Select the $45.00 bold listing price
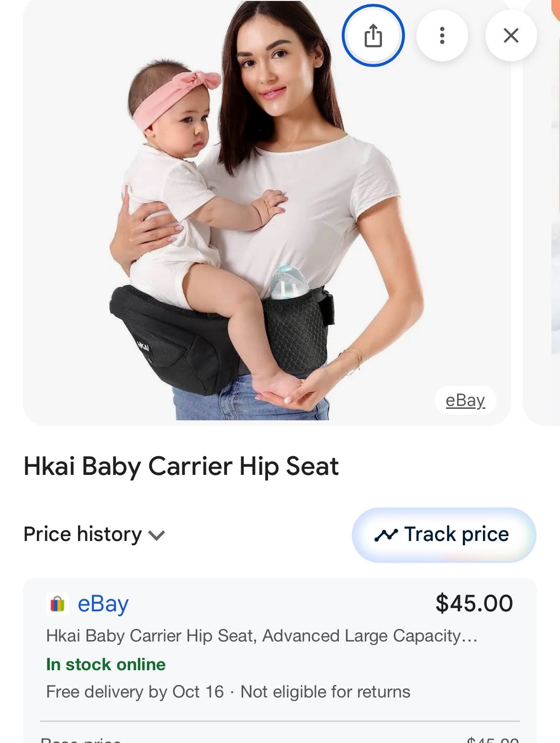 (x=474, y=603)
